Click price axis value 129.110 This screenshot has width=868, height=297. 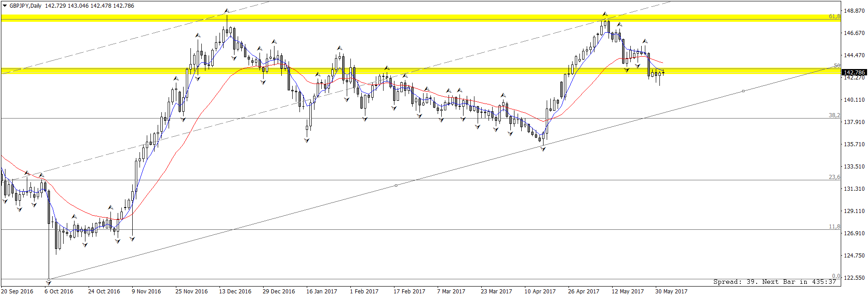tap(854, 211)
